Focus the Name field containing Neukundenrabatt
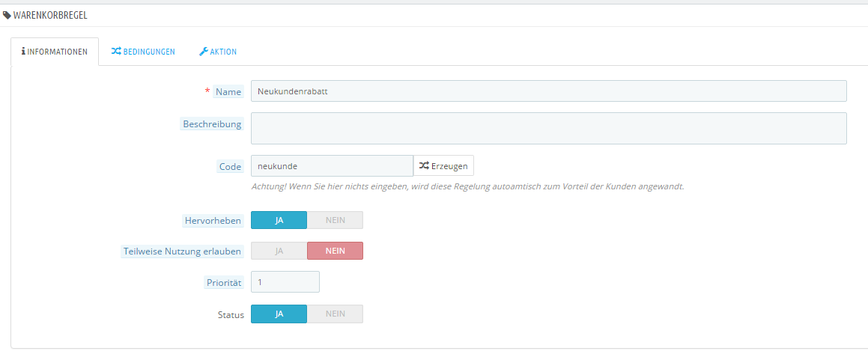The image size is (868, 354). (549, 91)
